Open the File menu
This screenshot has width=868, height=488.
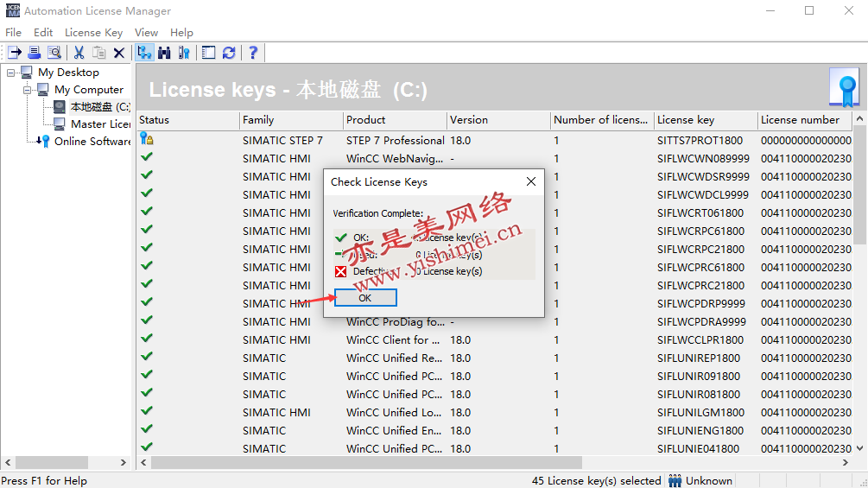click(13, 33)
